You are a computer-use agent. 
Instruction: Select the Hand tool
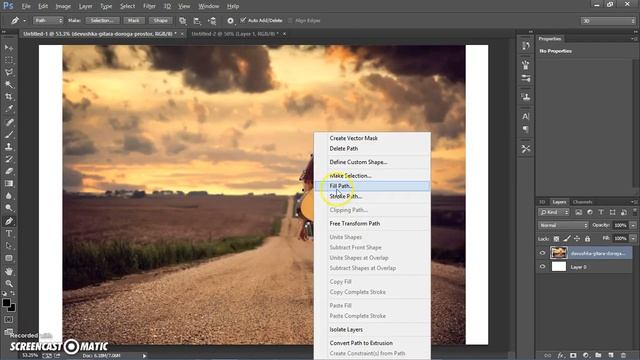(9, 271)
